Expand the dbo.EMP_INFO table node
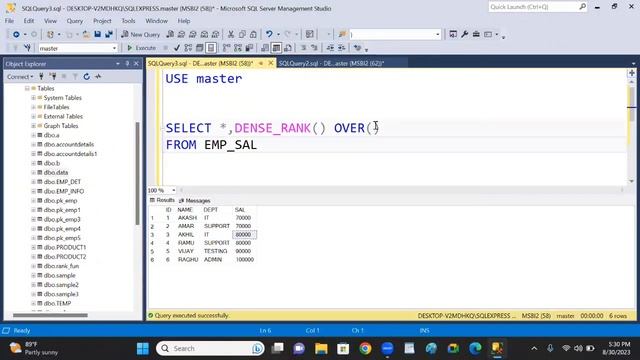The height and width of the screenshot is (360, 640). click(x=33, y=191)
